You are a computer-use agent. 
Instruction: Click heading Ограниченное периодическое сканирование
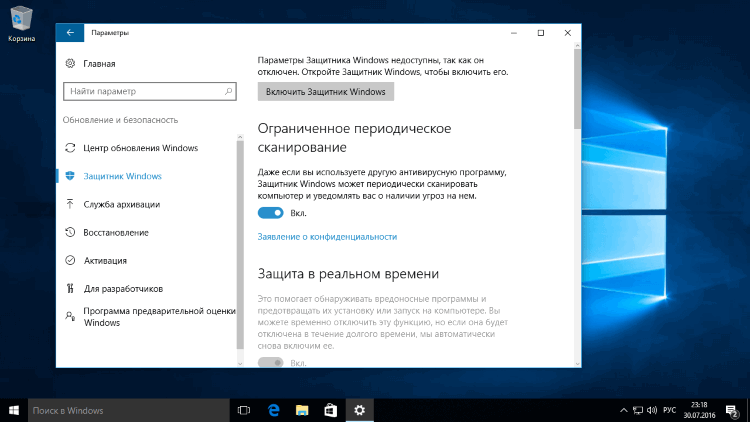(354, 138)
